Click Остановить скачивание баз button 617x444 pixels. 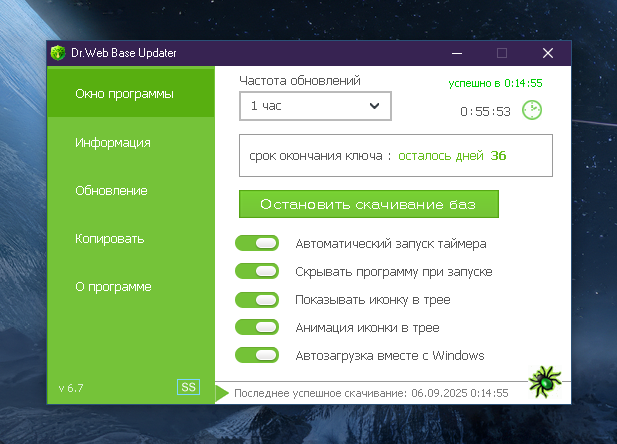click(x=369, y=204)
